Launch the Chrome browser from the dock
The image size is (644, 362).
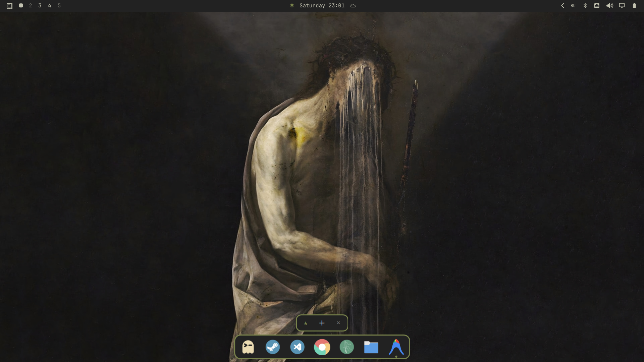point(322,347)
